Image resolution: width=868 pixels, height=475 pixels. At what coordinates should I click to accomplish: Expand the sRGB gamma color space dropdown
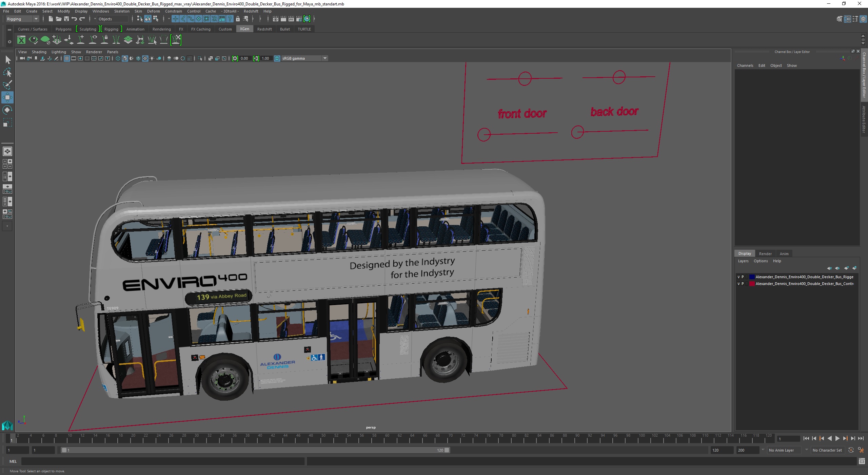(x=324, y=58)
